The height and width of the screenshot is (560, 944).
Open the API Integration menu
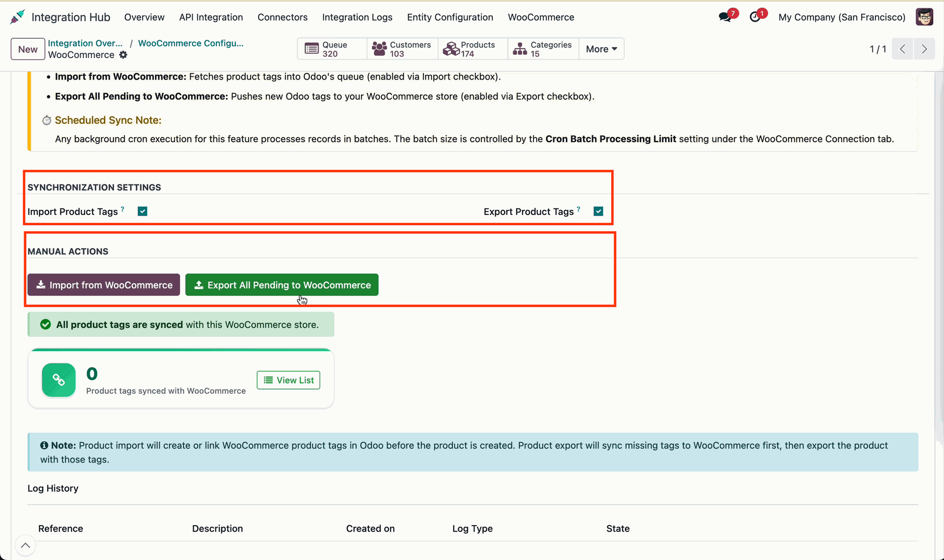pos(211,17)
